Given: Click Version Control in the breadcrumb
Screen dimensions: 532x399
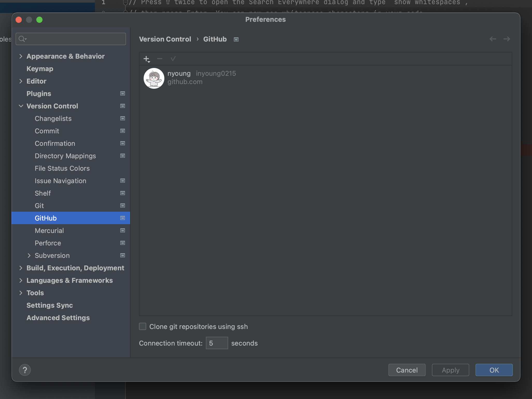Looking at the screenshot, I should [165, 39].
